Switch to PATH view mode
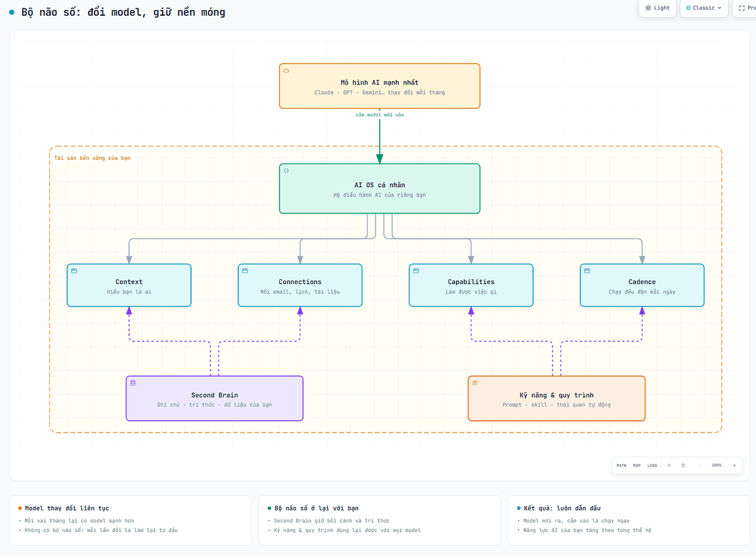 pos(621,465)
